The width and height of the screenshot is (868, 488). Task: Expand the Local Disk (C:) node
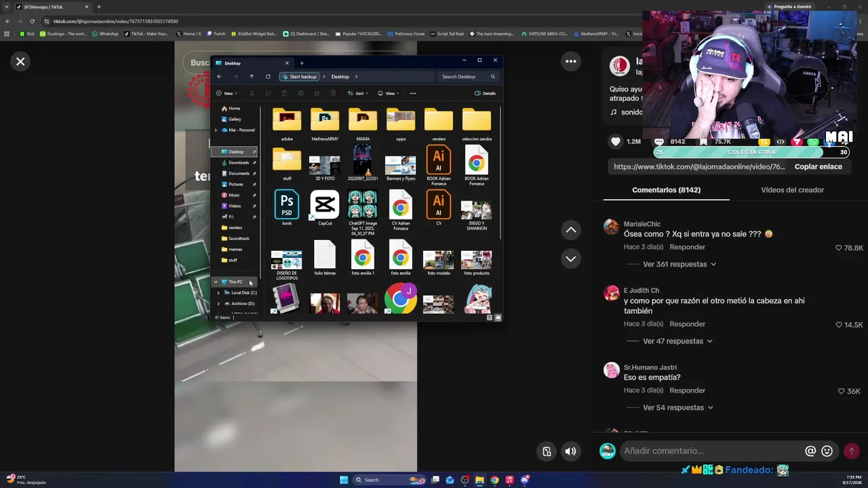[218, 293]
